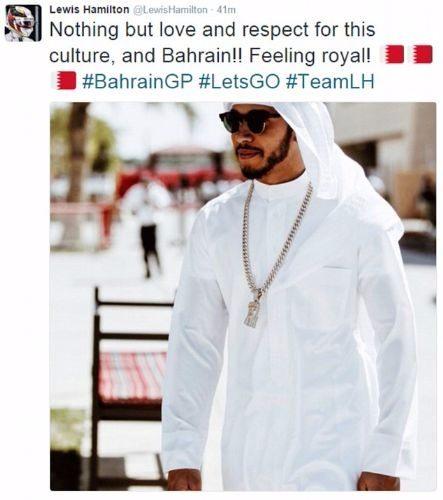Click the first Bahrain flag emoji after 'royal!'

click(395, 54)
